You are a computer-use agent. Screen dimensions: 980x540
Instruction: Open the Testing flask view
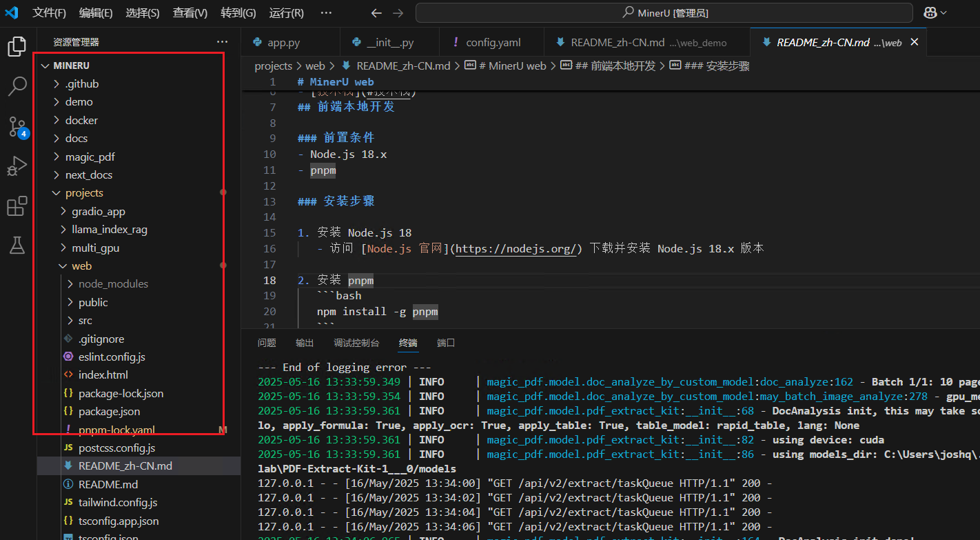[x=17, y=245]
